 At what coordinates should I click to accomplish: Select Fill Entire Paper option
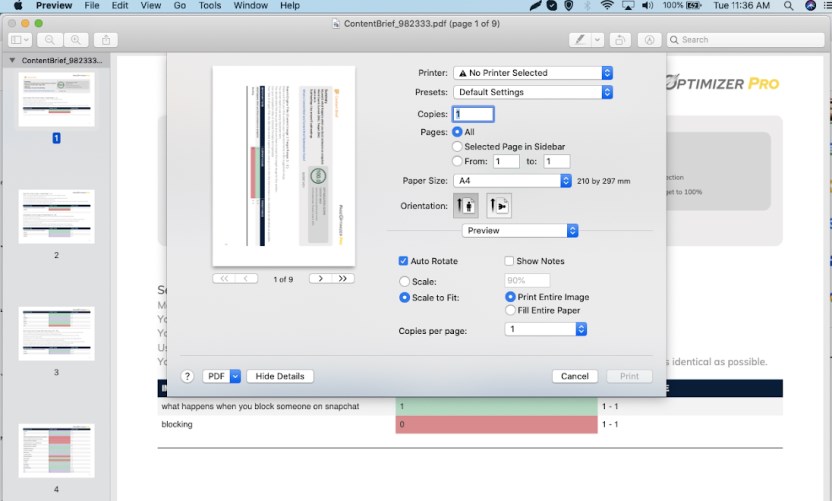[510, 310]
